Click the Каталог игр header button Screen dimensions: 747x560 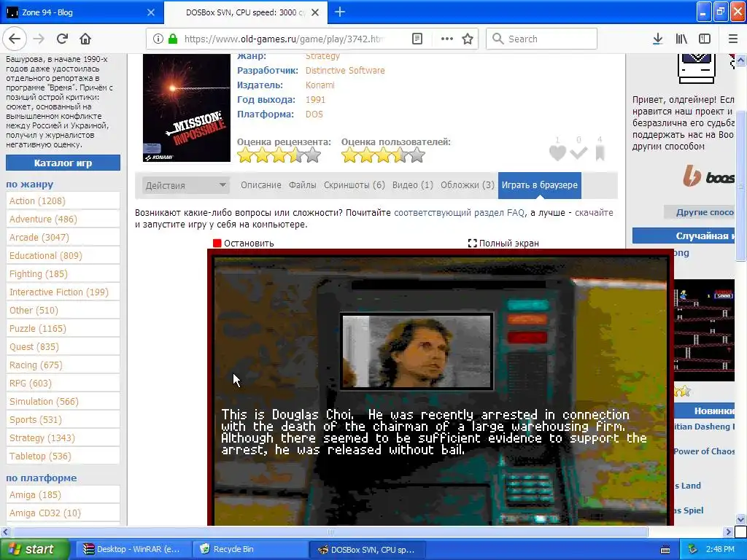tap(63, 163)
